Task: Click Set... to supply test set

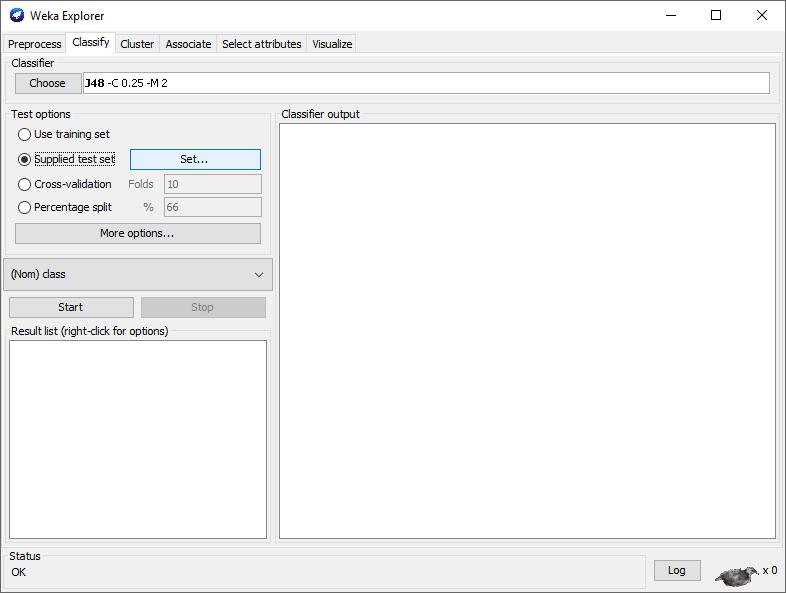Action: click(195, 159)
